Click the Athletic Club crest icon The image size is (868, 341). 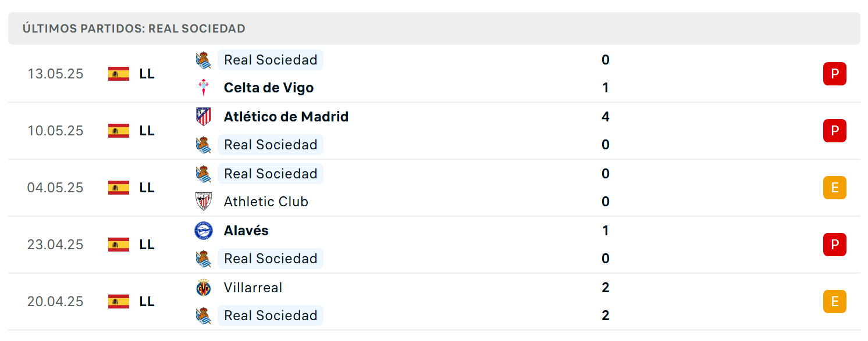point(203,202)
